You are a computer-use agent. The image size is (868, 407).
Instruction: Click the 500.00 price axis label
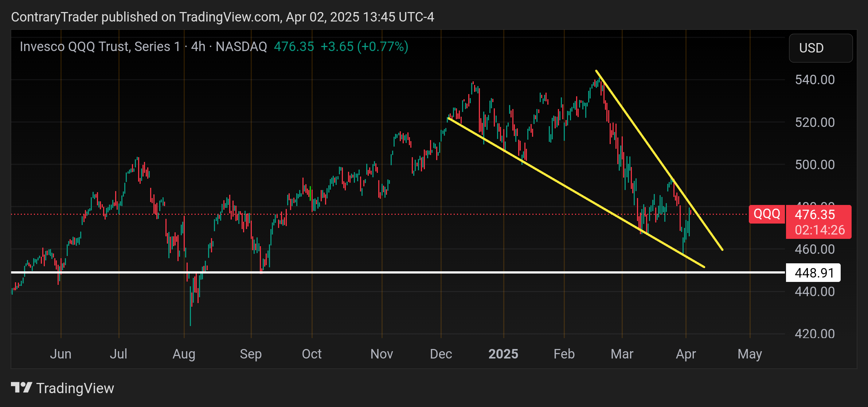pos(815,164)
